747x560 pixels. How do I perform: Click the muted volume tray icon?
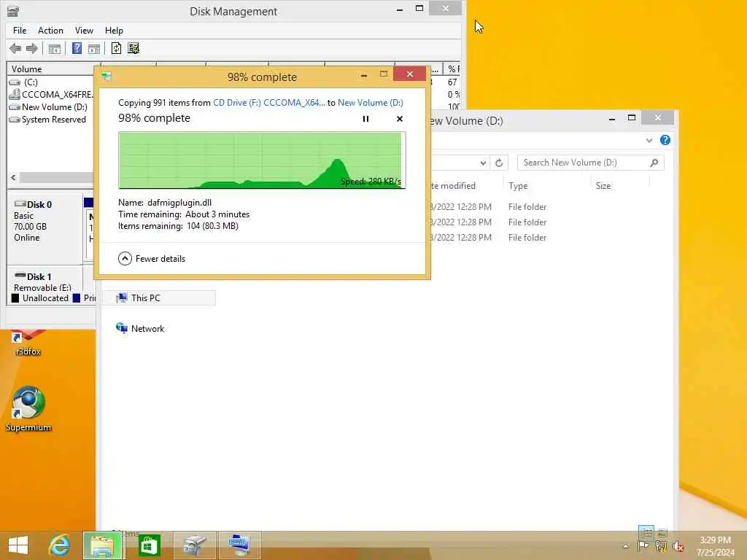[x=678, y=546]
